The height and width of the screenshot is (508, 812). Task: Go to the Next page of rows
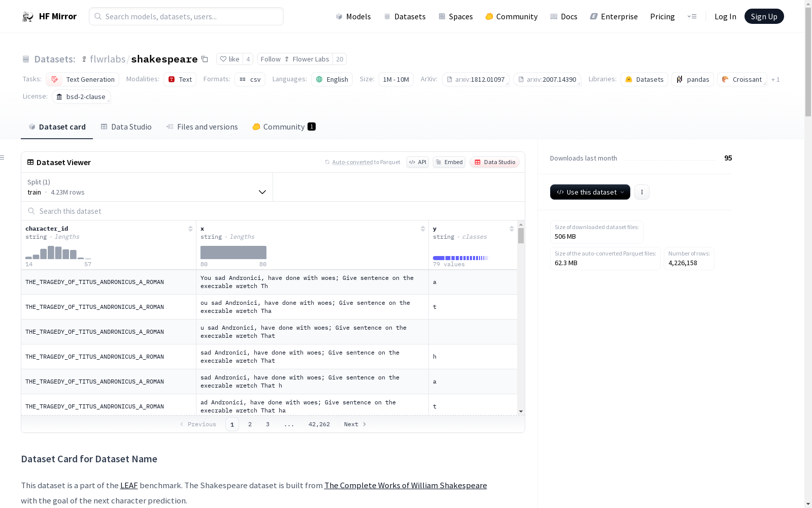(355, 424)
